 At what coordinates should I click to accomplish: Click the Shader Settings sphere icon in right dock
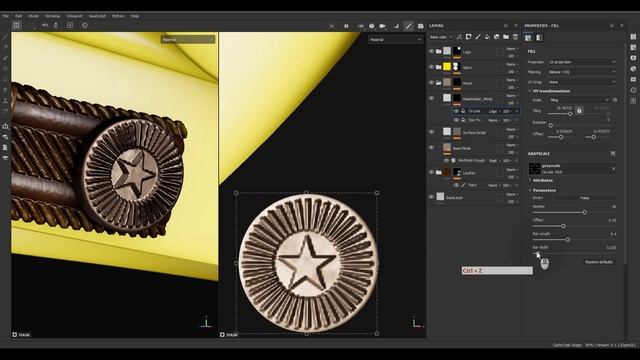click(633, 69)
